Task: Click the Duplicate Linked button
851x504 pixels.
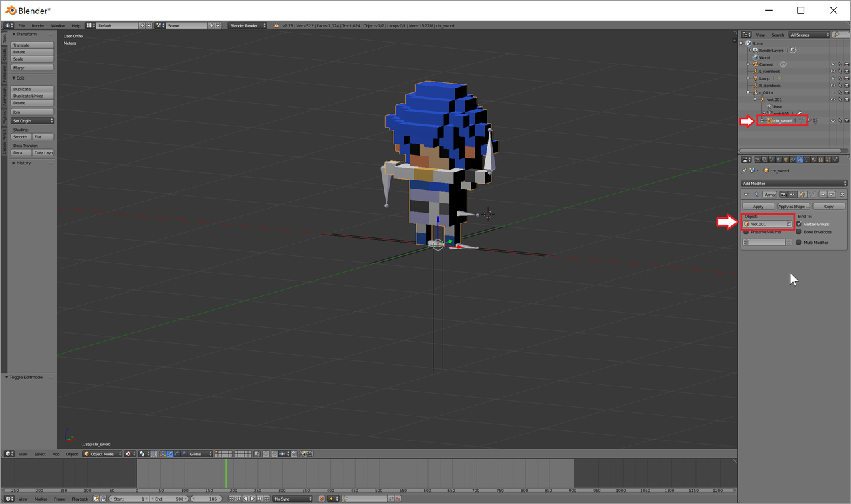Action: [x=33, y=96]
